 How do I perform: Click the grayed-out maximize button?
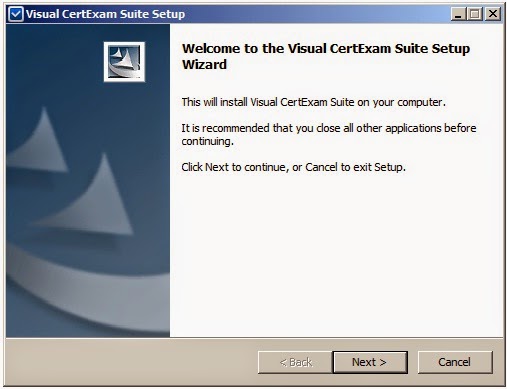pyautogui.click(x=475, y=14)
